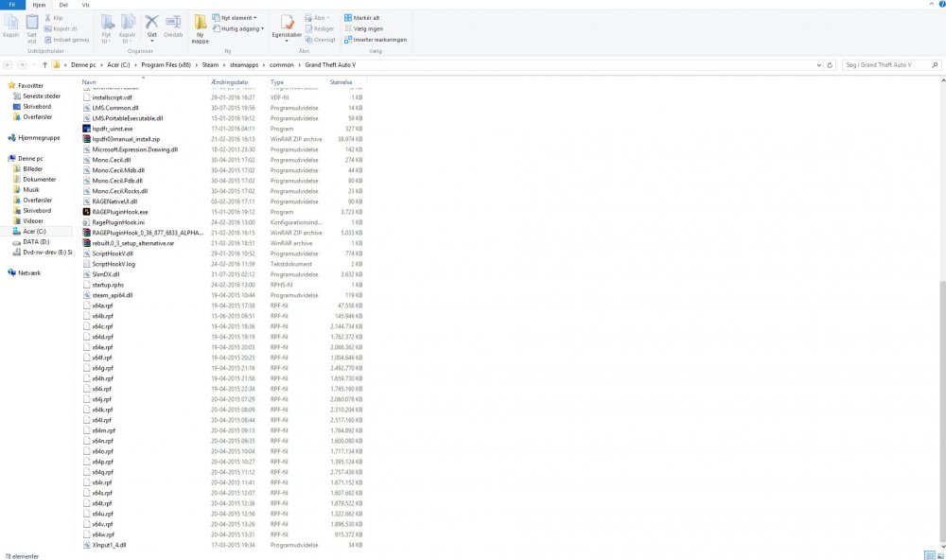Select Dokumenter in the sidebar
Screen dimensions: 946x560
click(39, 179)
